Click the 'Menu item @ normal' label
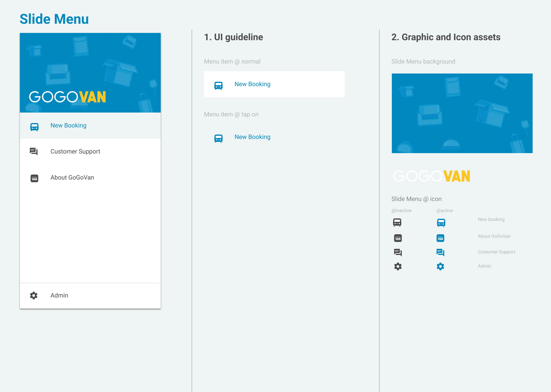The height and width of the screenshot is (392, 551). coord(232,62)
